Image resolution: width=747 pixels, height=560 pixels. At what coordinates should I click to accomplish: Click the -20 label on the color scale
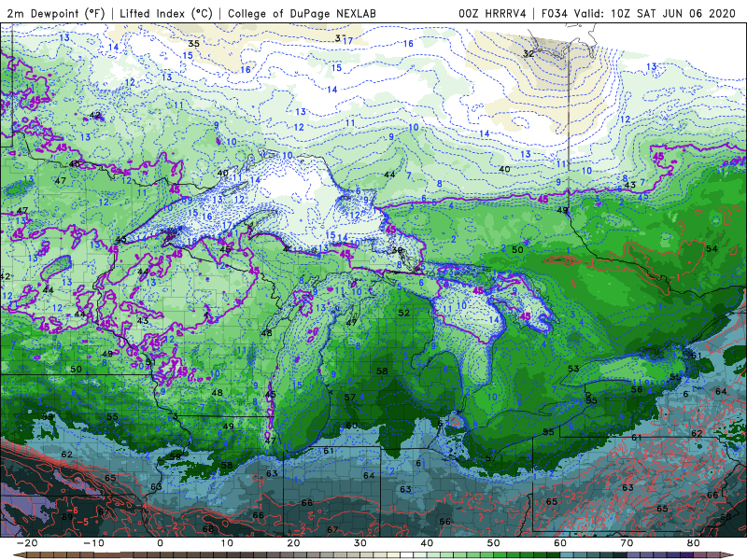tap(27, 543)
